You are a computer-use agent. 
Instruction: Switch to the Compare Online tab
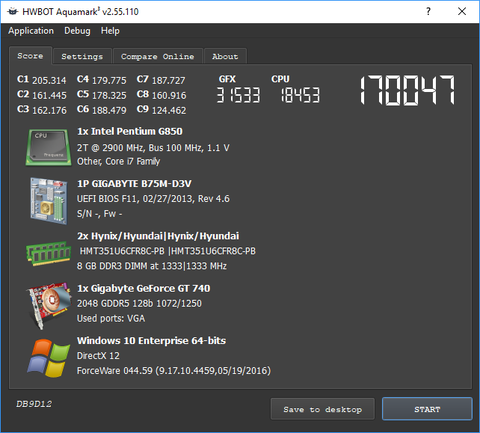click(x=158, y=56)
